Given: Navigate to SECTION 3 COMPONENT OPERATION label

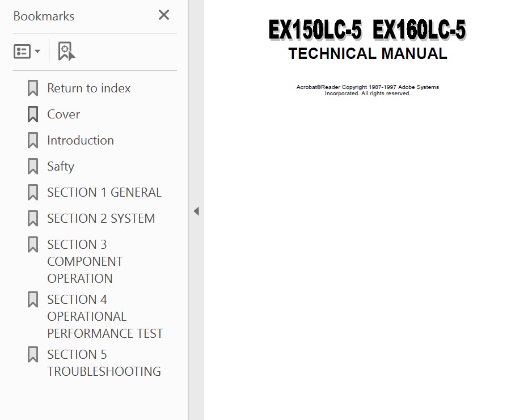Looking at the screenshot, I should [85, 262].
